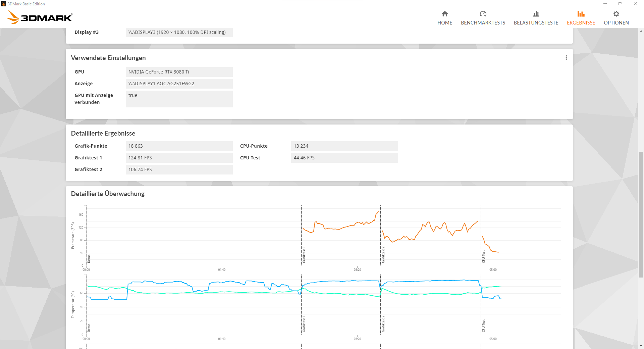Click Demo marker in framerate chart
Viewport: 644px width, 349px height.
[x=89, y=259]
